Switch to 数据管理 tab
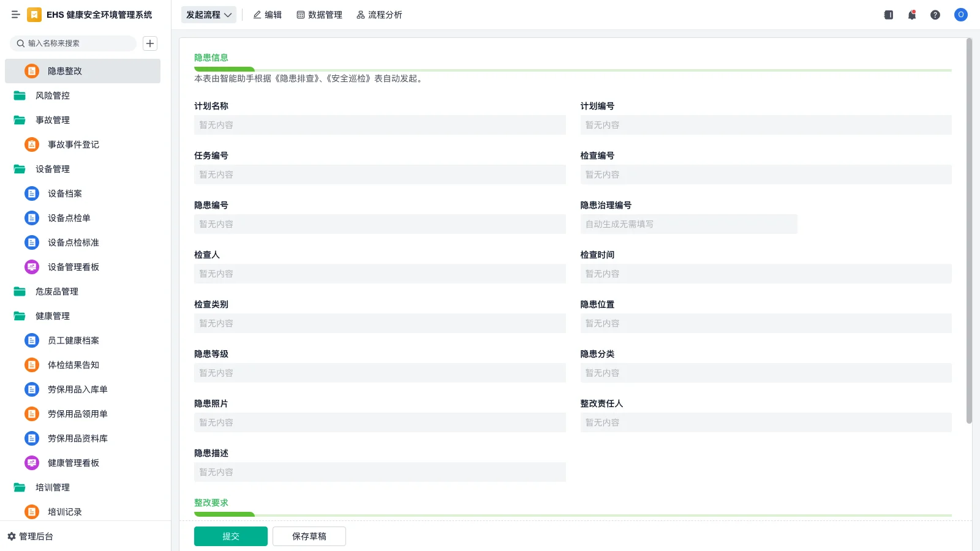The height and width of the screenshot is (551, 980). pos(319,15)
